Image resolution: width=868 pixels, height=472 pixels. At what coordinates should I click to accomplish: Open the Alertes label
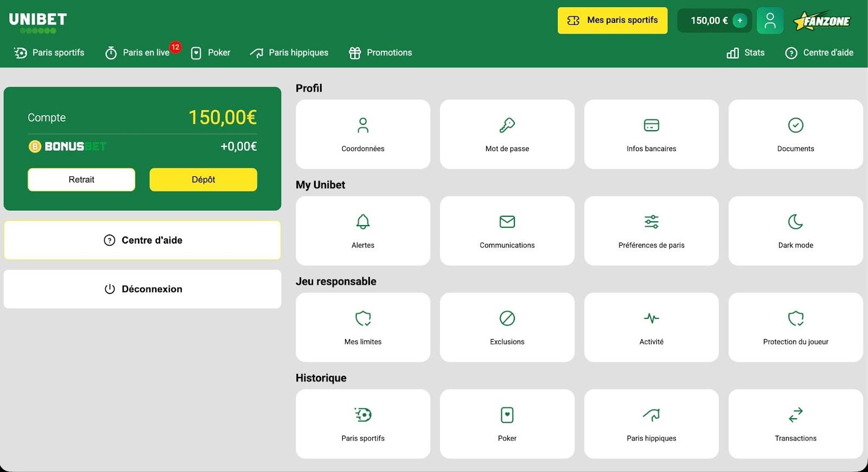[x=363, y=245]
